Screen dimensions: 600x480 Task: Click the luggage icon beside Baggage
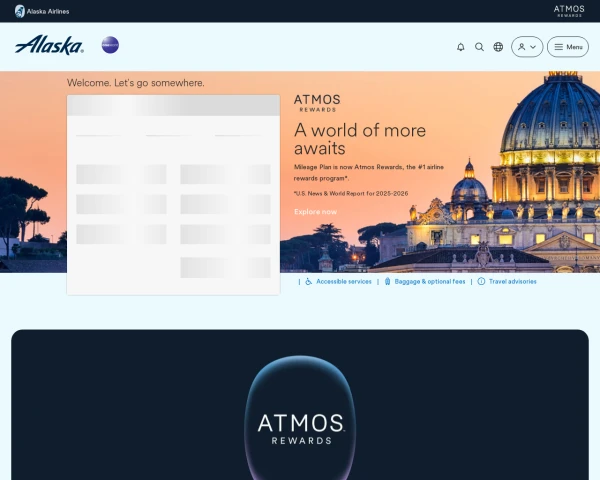click(x=387, y=281)
